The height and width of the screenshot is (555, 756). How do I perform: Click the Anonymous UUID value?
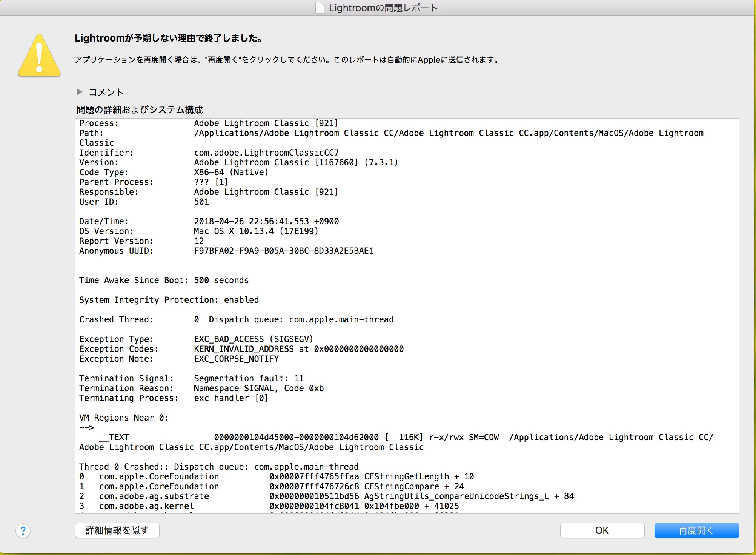[284, 251]
